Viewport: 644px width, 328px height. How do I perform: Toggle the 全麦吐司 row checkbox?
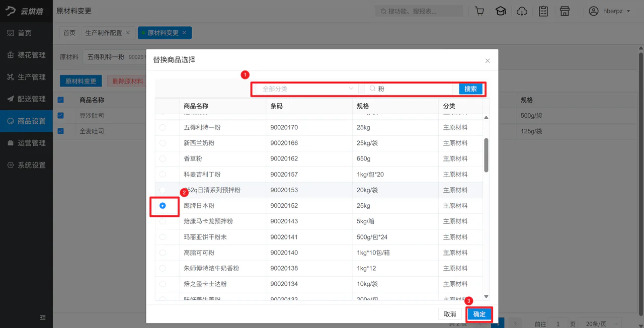[61, 131]
